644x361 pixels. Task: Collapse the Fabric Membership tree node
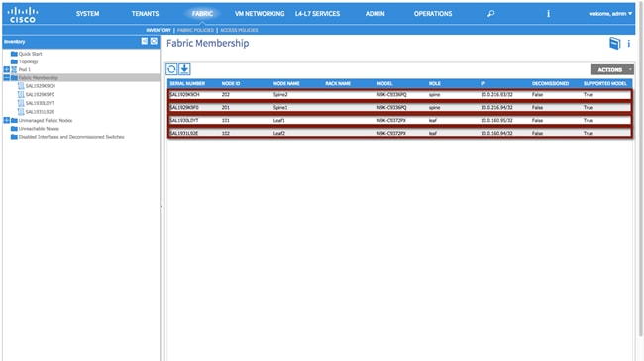pos(7,77)
